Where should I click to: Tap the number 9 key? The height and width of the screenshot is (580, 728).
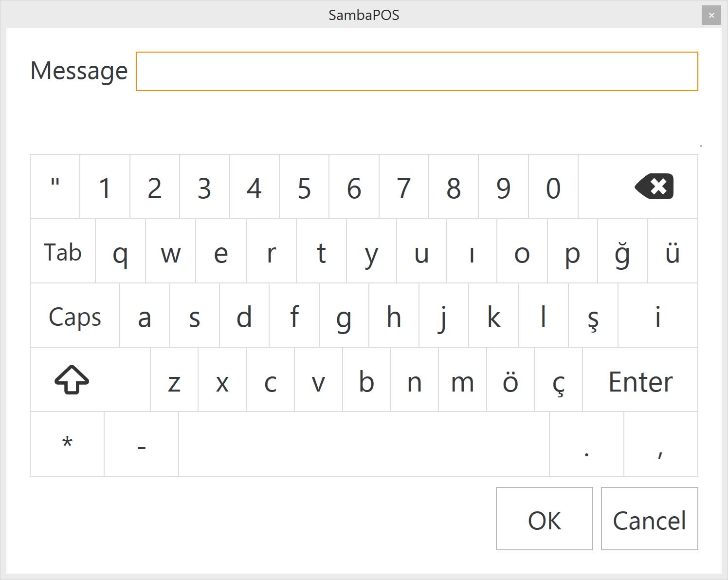[x=504, y=187]
